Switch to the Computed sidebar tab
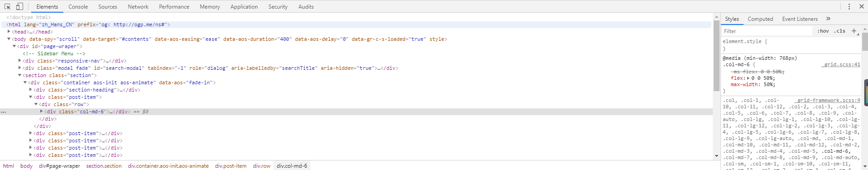The height and width of the screenshot is (170, 868). tap(760, 19)
